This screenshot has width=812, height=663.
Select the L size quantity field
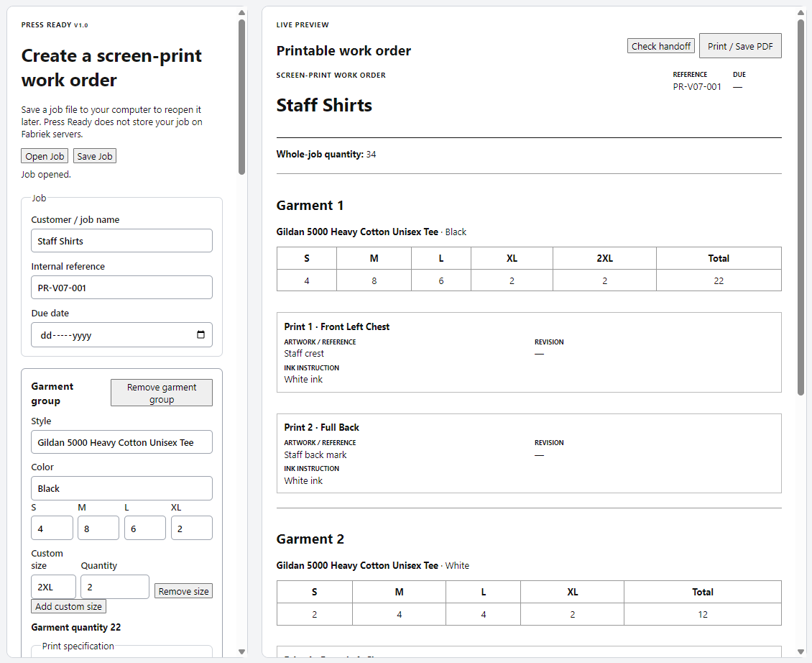tap(145, 529)
